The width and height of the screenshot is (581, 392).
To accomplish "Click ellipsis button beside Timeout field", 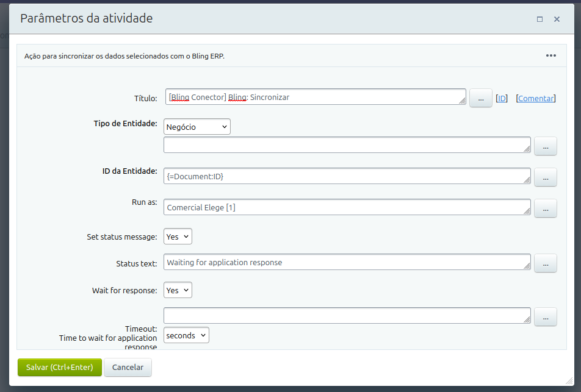I will pos(545,316).
